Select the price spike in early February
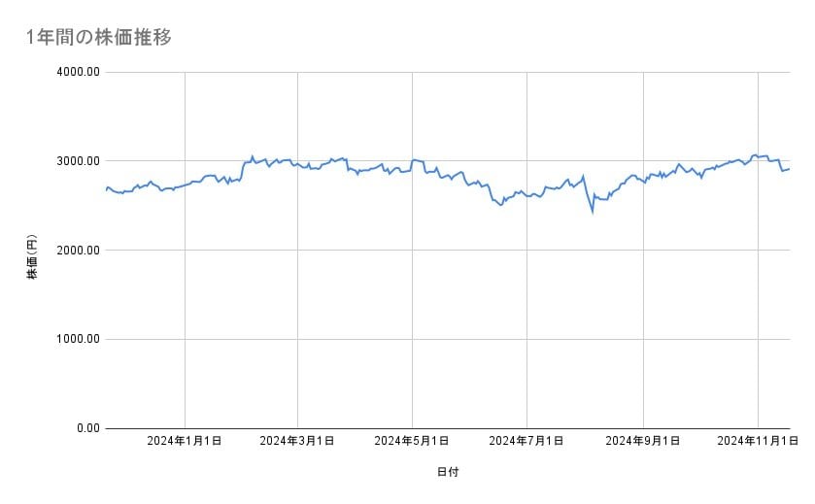This screenshot has width=815, height=504. [252, 156]
